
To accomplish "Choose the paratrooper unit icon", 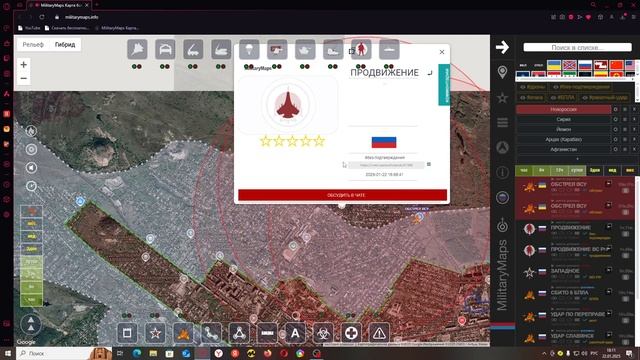I will point(249,50).
